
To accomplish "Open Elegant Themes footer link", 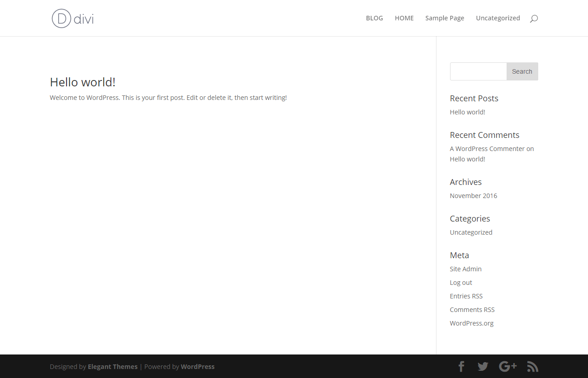I will (113, 367).
